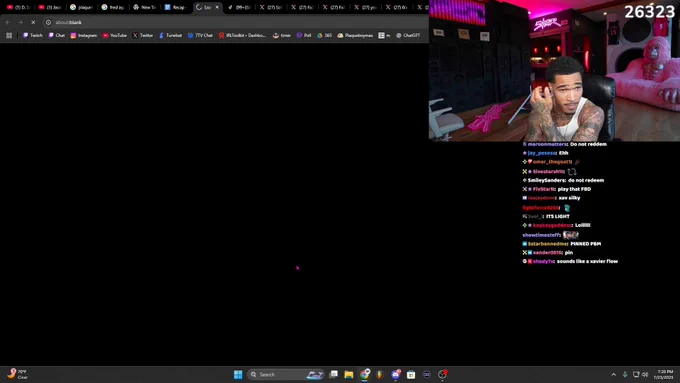The height and width of the screenshot is (383, 680).
Task: Open the Instagram bookmark
Action: pyautogui.click(x=84, y=36)
